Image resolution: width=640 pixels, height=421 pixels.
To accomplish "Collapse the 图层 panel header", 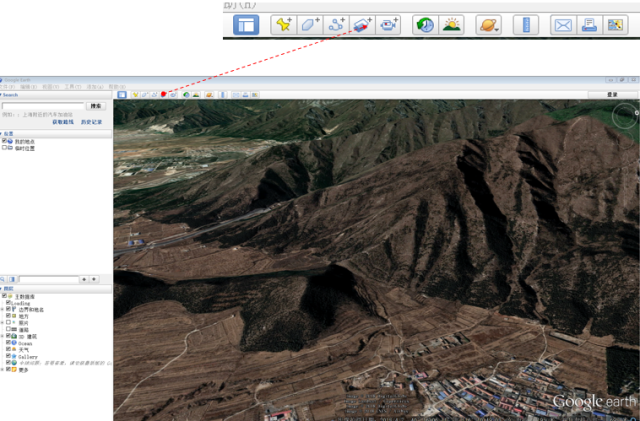I will (x=56, y=289).
